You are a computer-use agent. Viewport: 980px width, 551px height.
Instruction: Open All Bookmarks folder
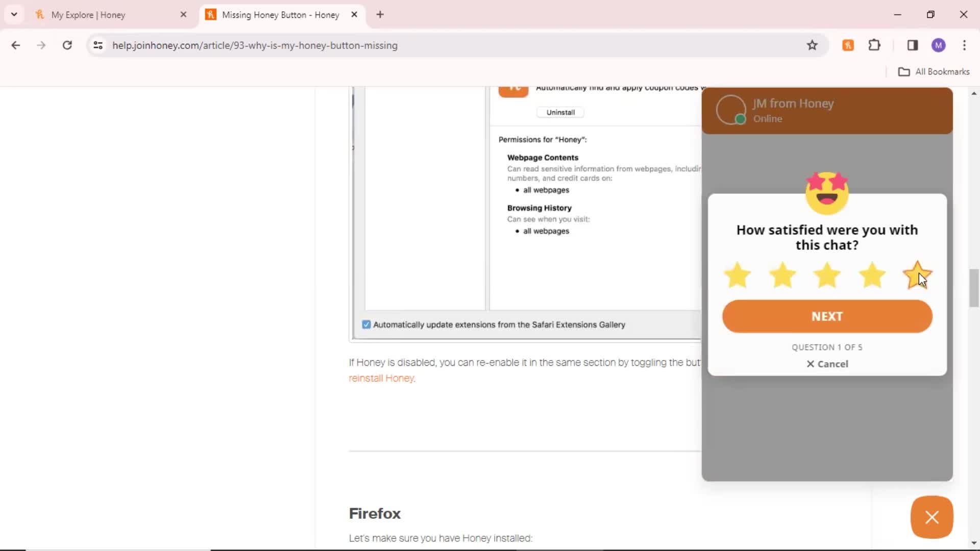pos(934,72)
